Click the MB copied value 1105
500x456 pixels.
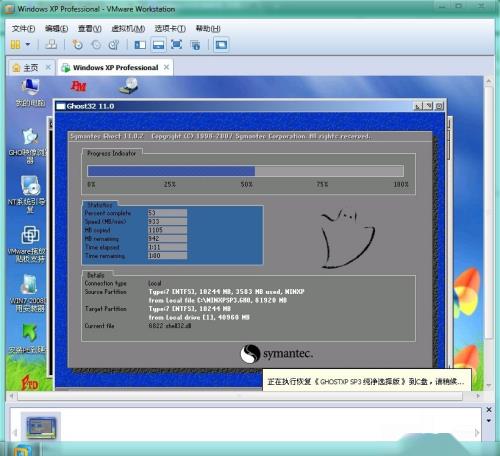pyautogui.click(x=167, y=230)
